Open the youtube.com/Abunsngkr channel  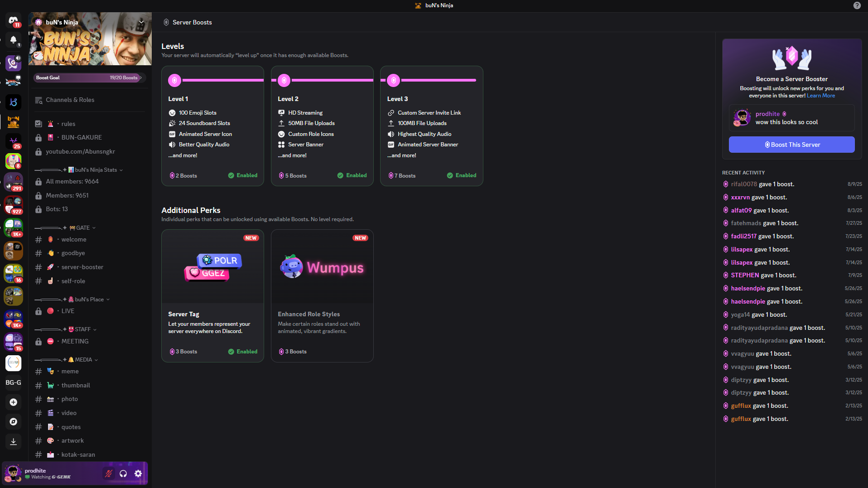pos(90,151)
